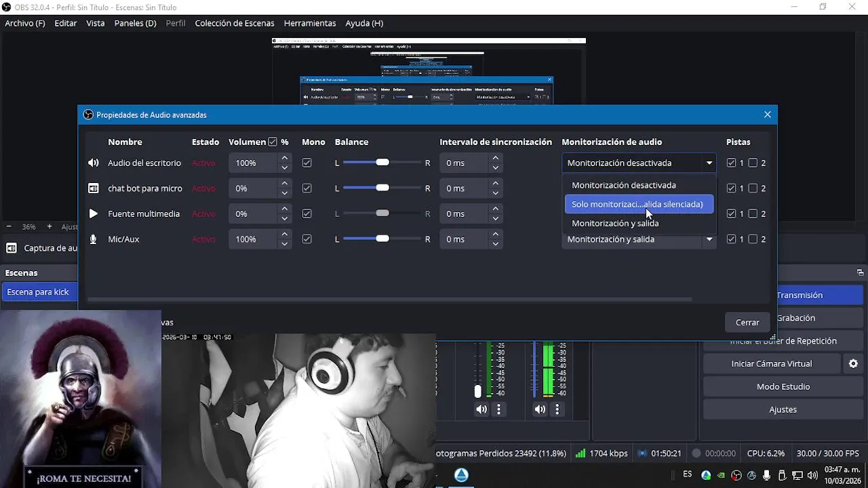The height and width of the screenshot is (488, 868).
Task: Open the Ayuda (H) menu
Action: pyautogui.click(x=364, y=23)
